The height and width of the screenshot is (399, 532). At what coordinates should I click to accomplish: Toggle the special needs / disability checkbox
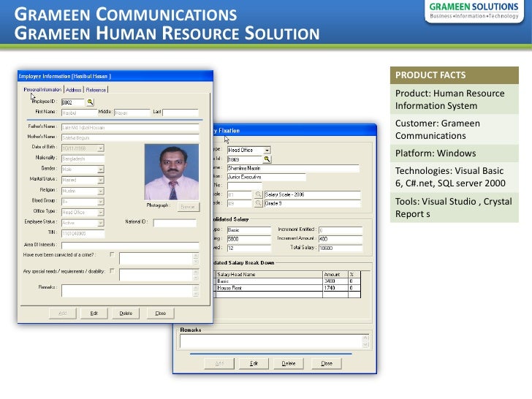[112, 270]
